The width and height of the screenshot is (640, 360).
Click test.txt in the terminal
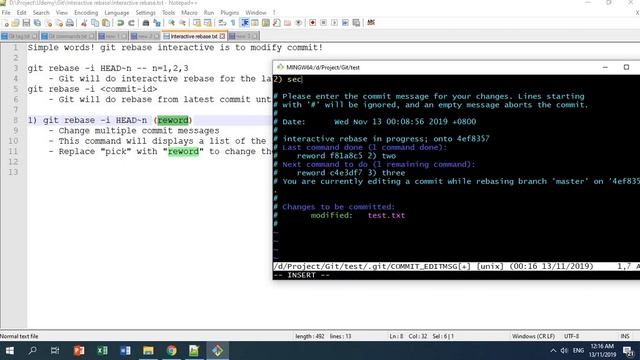point(386,215)
